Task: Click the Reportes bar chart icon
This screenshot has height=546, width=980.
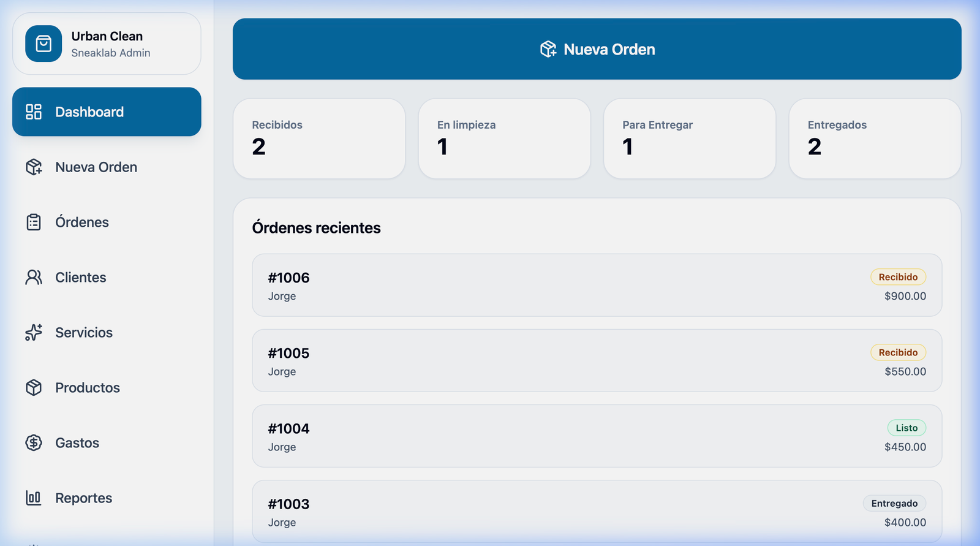Action: click(34, 498)
